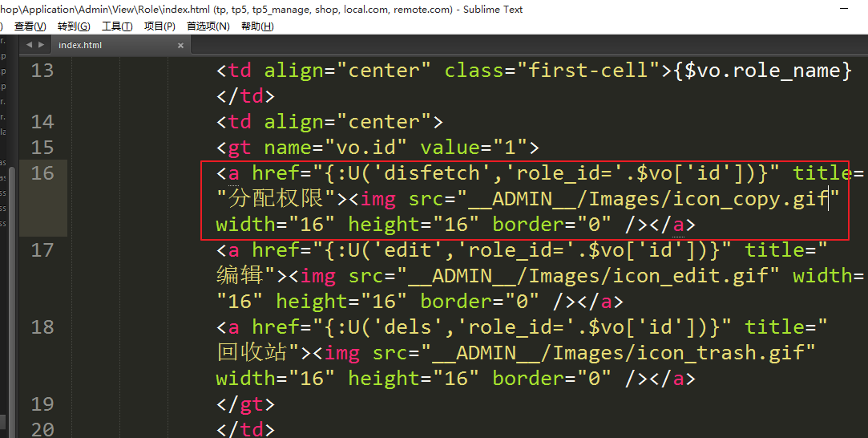The height and width of the screenshot is (438, 868).
Task: Open the 帮助(H) menu
Action: [x=256, y=26]
